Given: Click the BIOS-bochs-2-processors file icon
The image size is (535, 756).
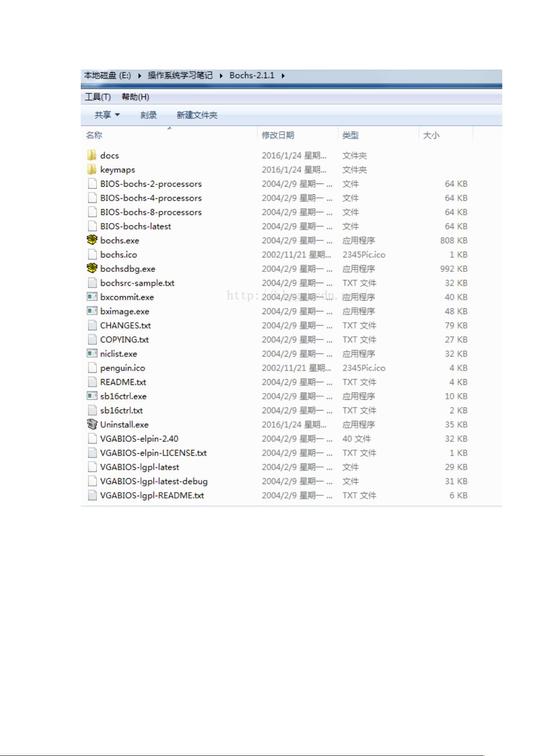Looking at the screenshot, I should 92,184.
